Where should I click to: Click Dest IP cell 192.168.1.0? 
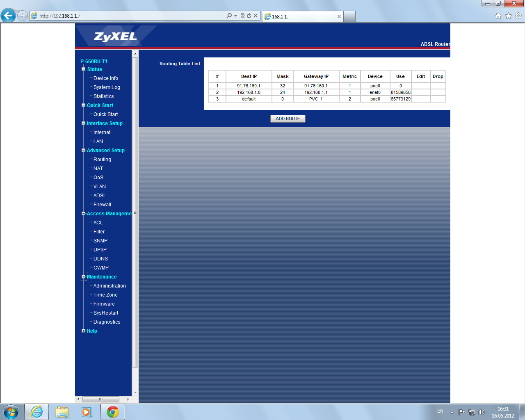pyautogui.click(x=249, y=92)
